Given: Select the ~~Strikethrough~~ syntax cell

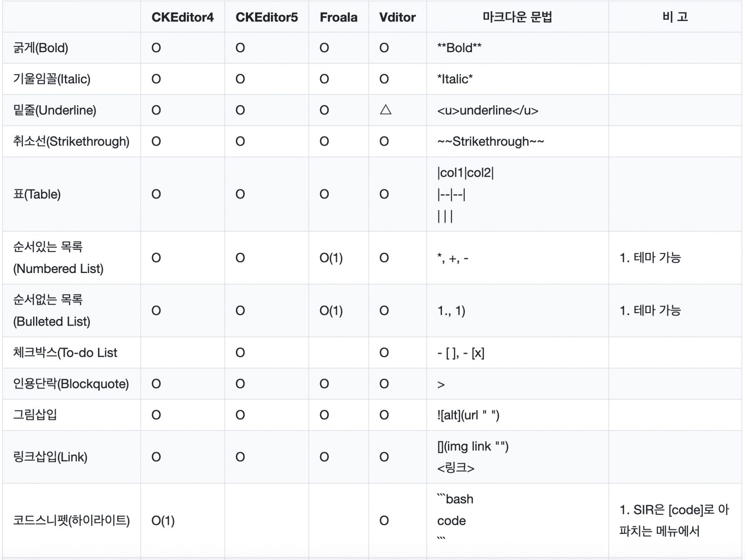Looking at the screenshot, I should click(x=490, y=142).
